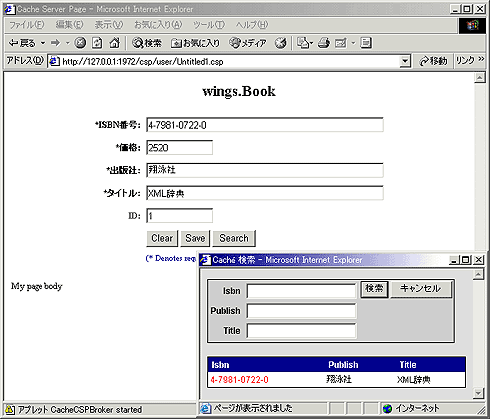Expand the back button history arrow
This screenshot has width=490, height=419.
[43, 43]
